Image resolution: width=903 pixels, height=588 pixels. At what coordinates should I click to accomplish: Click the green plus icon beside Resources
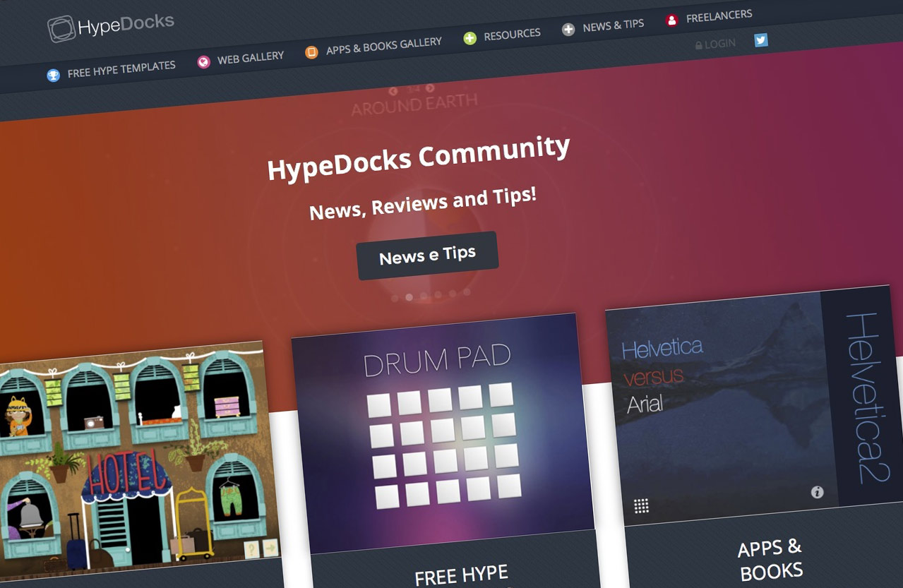[470, 37]
